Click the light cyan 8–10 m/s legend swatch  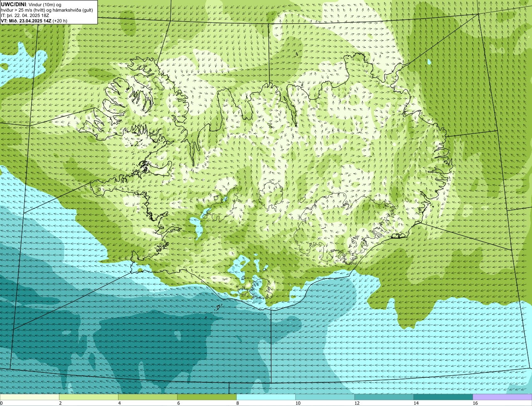266,397
